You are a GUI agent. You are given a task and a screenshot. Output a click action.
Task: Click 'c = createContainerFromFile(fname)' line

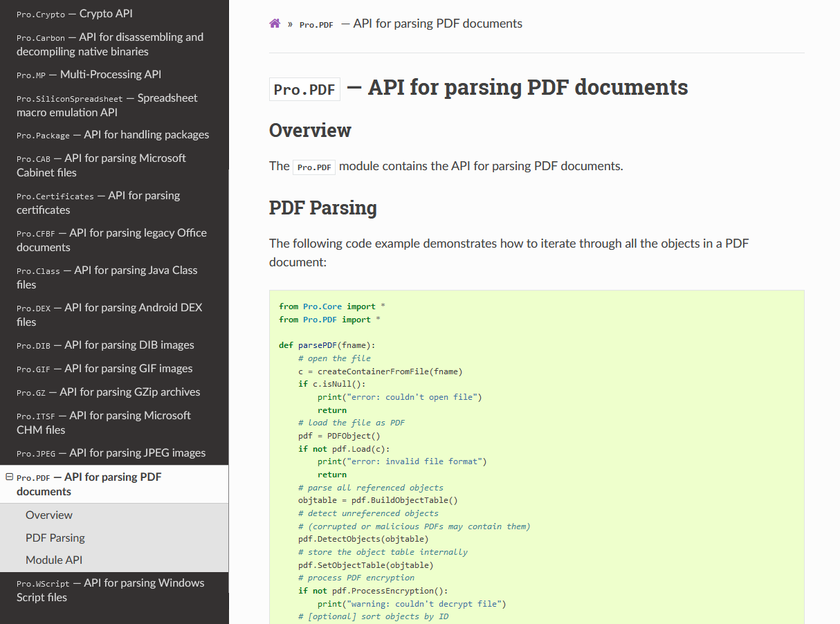coord(381,371)
